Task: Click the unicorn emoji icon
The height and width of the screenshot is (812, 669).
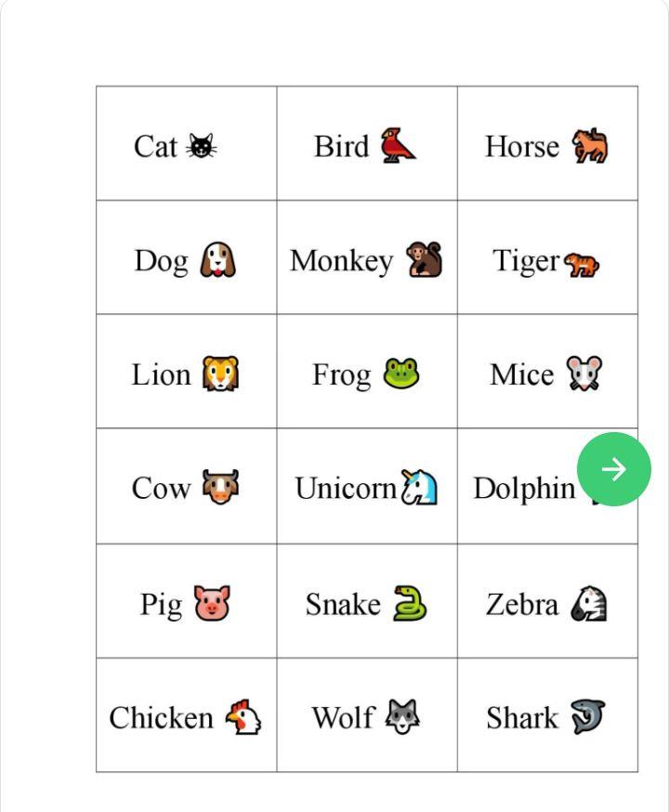Action: coord(419,488)
